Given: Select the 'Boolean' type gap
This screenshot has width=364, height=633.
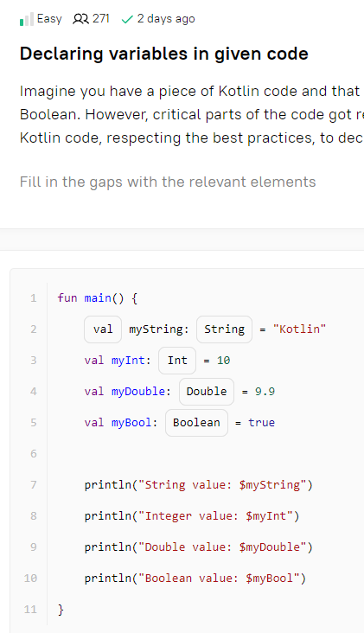Looking at the screenshot, I should [196, 423].
